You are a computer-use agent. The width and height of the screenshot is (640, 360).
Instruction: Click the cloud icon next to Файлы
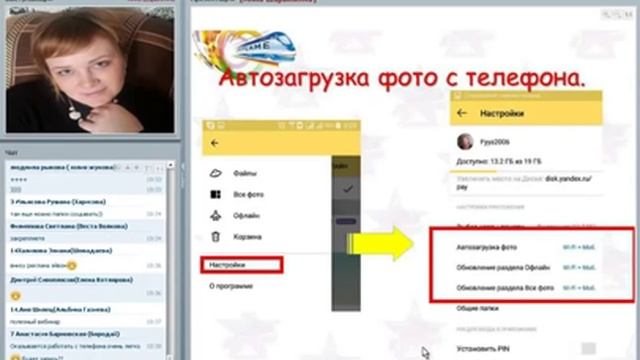pyautogui.click(x=216, y=173)
